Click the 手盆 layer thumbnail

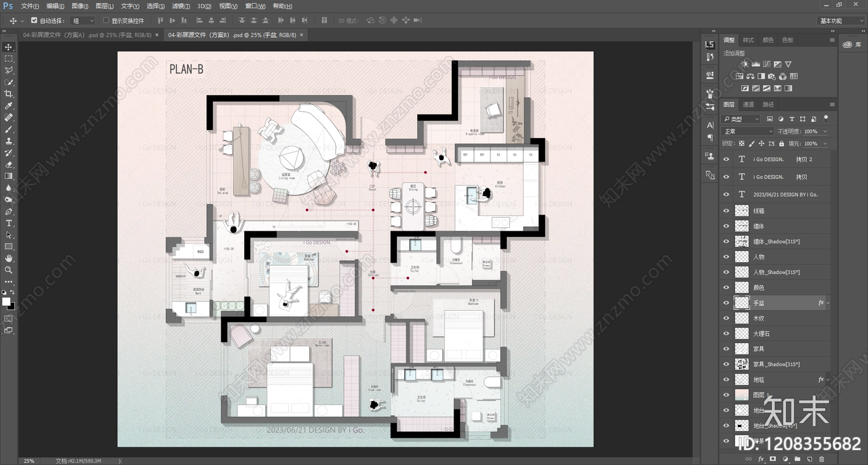[742, 303]
